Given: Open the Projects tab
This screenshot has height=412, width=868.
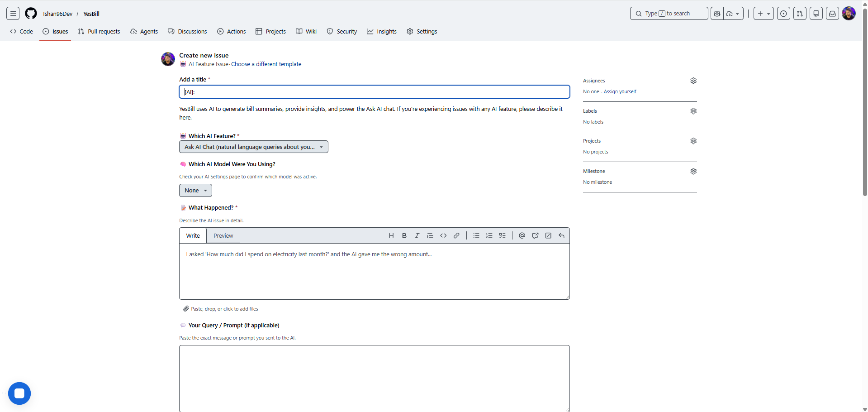Looking at the screenshot, I should pos(271,31).
